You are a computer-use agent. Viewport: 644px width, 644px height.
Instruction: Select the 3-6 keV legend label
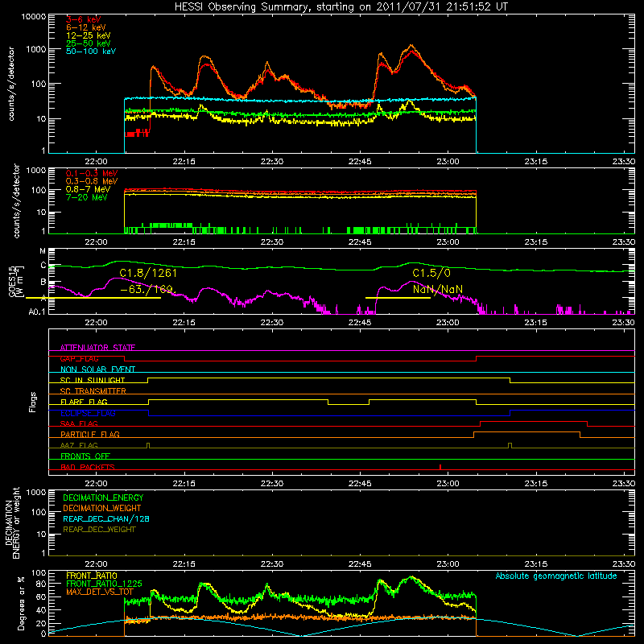click(83, 19)
